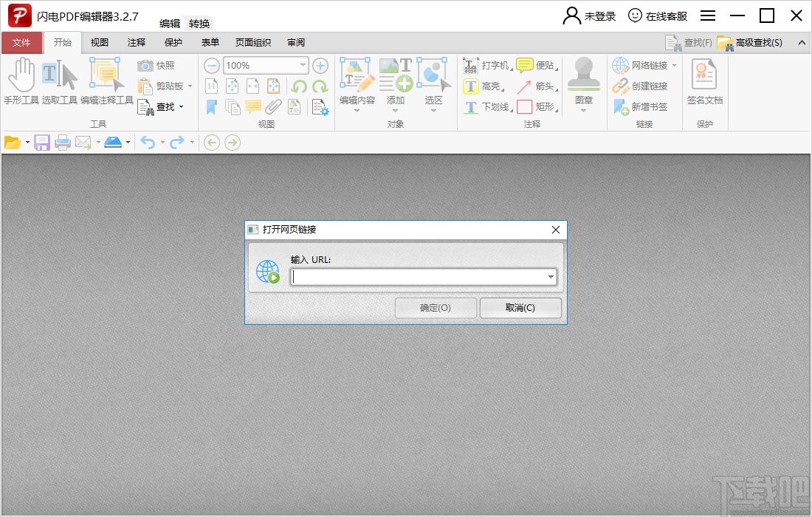The image size is (812, 517).
Task: Expand the URL history dropdown arrow
Action: coord(551,277)
